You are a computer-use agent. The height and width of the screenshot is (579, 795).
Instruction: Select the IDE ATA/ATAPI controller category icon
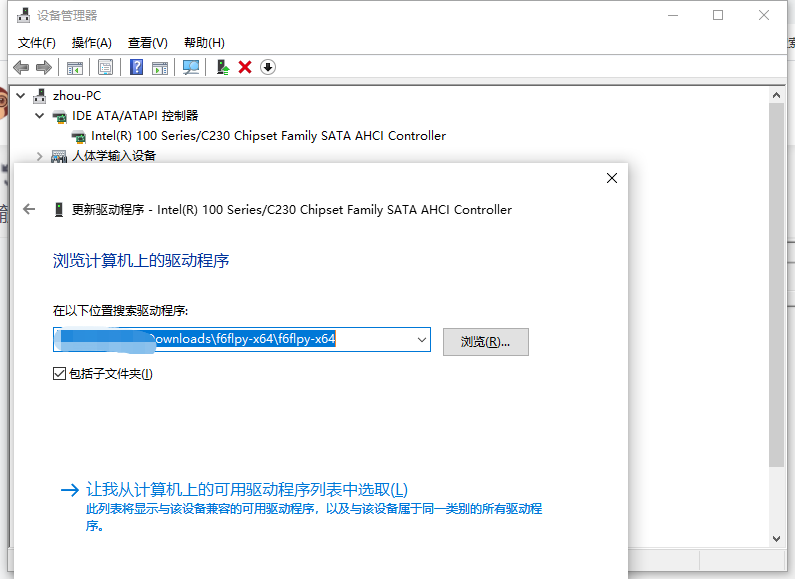pyautogui.click(x=59, y=117)
